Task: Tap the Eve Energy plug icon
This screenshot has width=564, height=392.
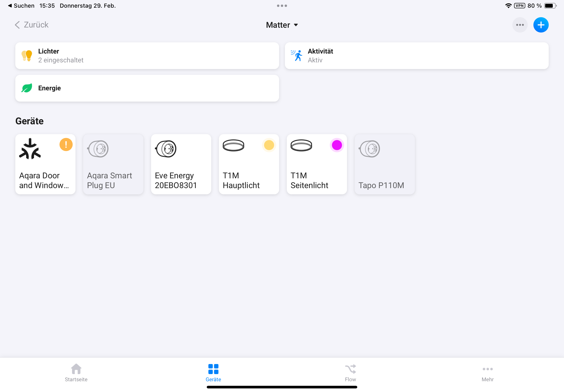Action: 166,149
